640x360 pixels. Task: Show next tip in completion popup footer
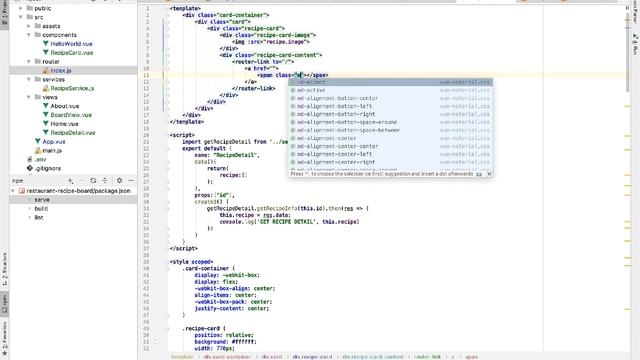(x=479, y=174)
